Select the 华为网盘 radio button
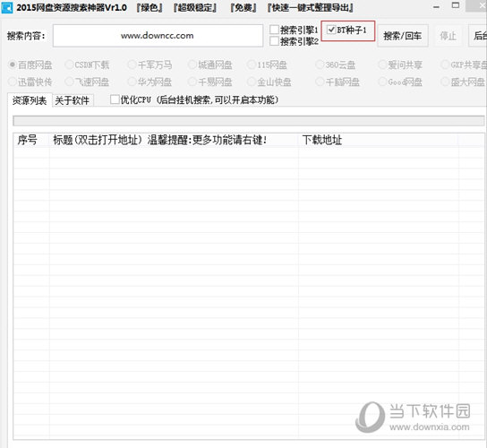487x448 pixels. pyautogui.click(x=132, y=82)
